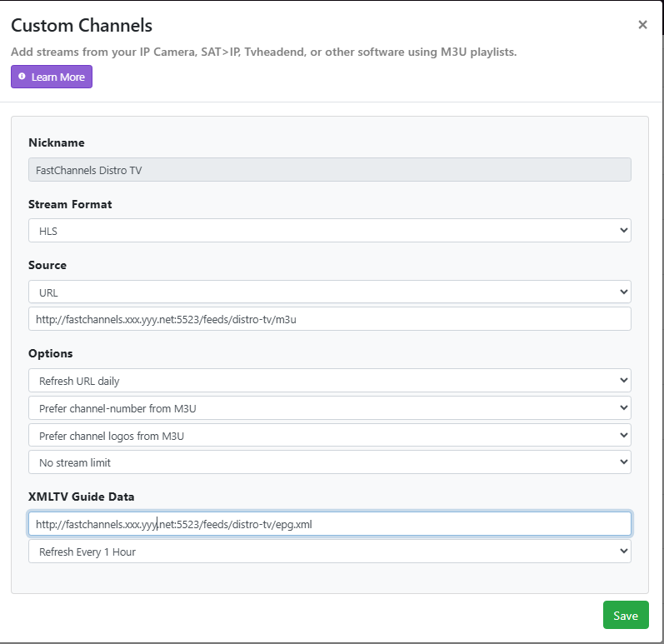Close the Custom Channels dialog
This screenshot has width=664, height=644.
[x=642, y=25]
